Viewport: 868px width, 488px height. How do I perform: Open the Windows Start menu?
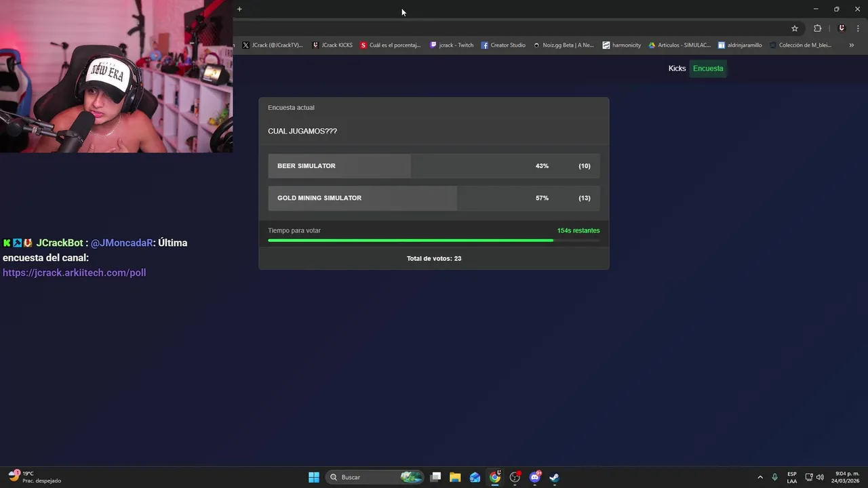[314, 477]
